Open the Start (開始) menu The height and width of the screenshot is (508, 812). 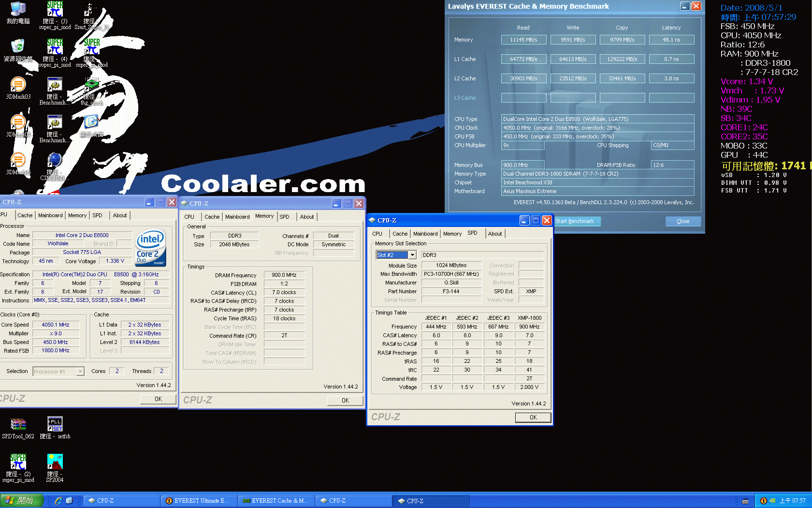22,501
